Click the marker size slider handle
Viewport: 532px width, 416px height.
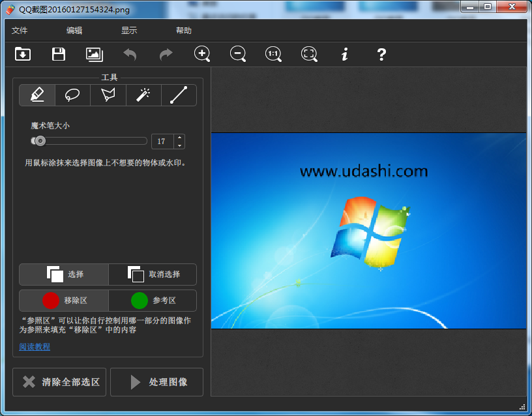click(40, 141)
